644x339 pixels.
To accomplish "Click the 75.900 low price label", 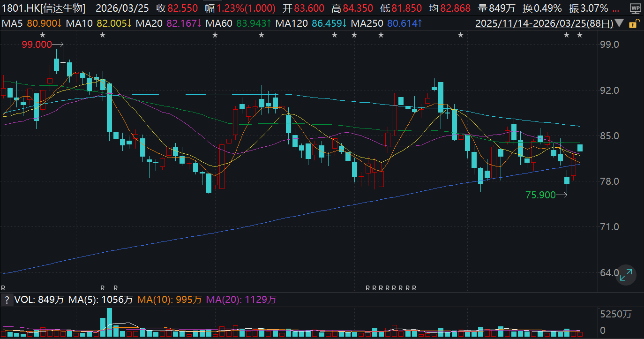I will pyautogui.click(x=540, y=195).
